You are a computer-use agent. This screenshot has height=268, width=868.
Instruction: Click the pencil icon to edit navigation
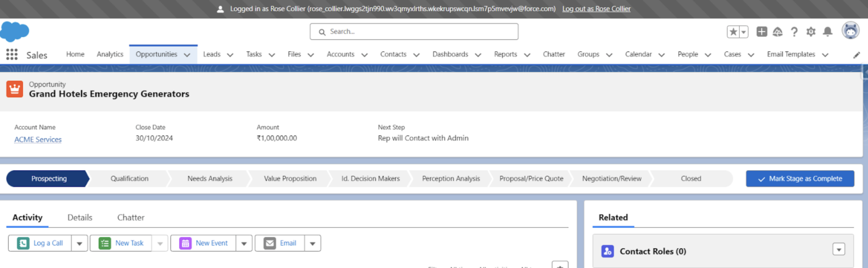(x=857, y=55)
